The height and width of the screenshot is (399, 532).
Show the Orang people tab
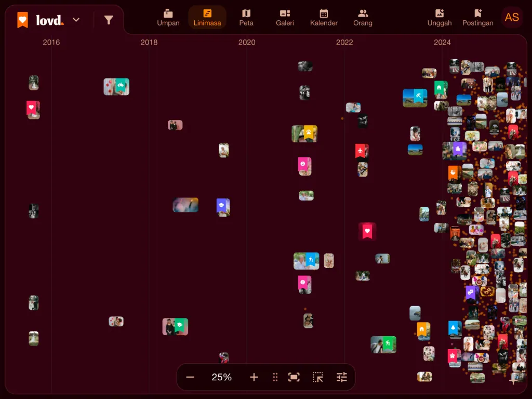coord(363,18)
